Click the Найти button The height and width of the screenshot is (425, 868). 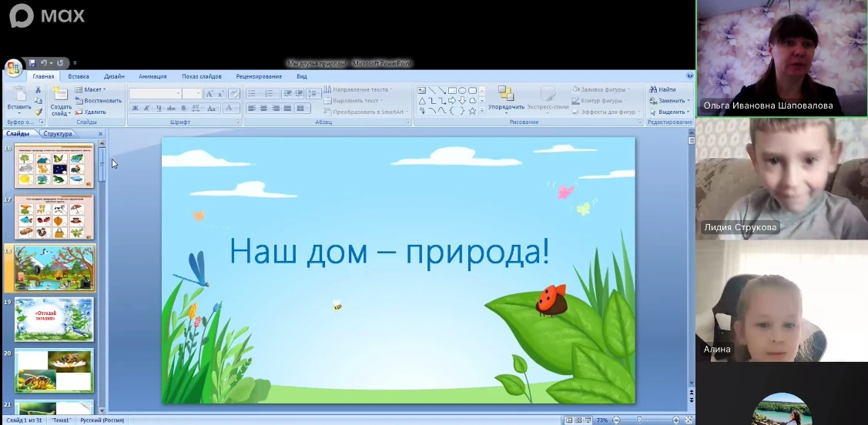click(x=662, y=89)
